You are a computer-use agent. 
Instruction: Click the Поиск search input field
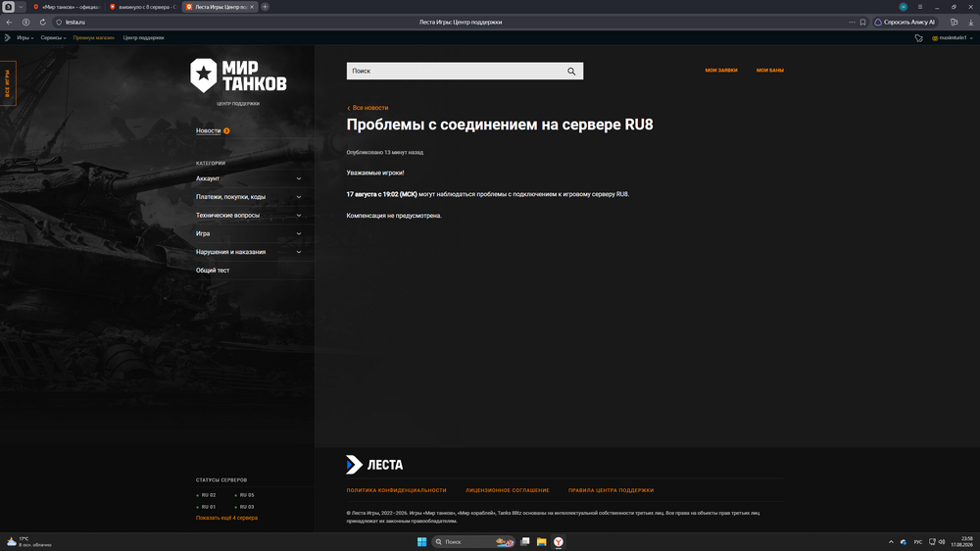coord(457,72)
